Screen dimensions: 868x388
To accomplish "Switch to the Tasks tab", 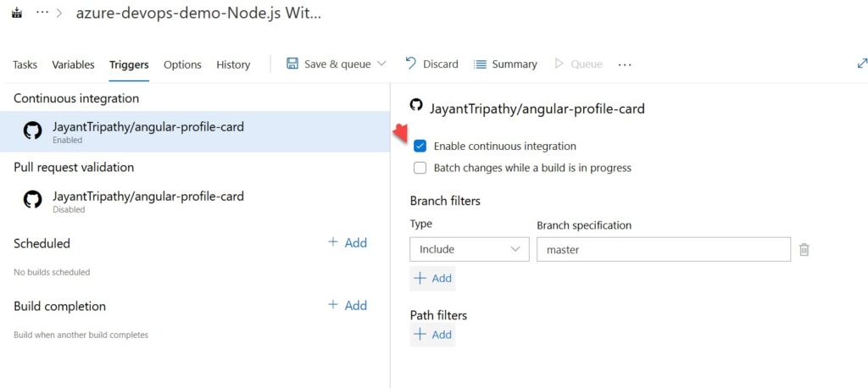I will pyautogui.click(x=25, y=64).
